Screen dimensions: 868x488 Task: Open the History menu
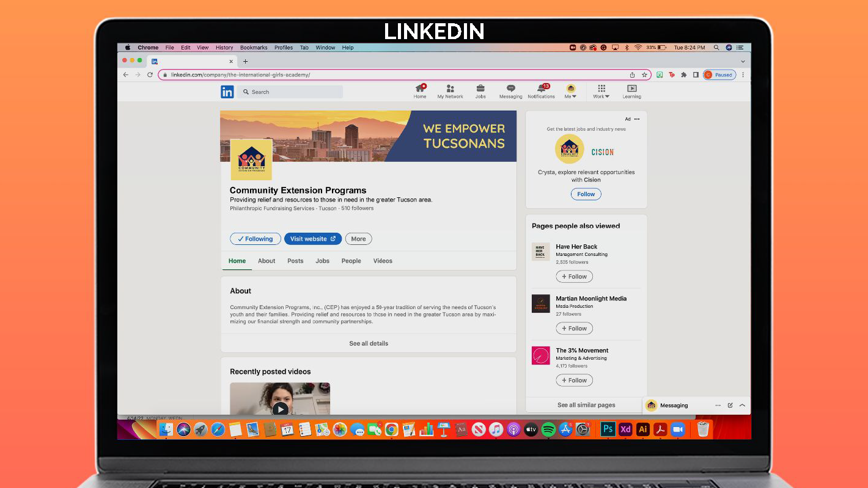pos(224,48)
